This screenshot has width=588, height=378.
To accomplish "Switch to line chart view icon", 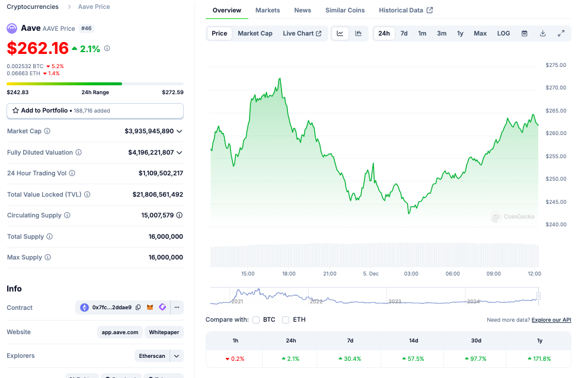I will [x=340, y=33].
